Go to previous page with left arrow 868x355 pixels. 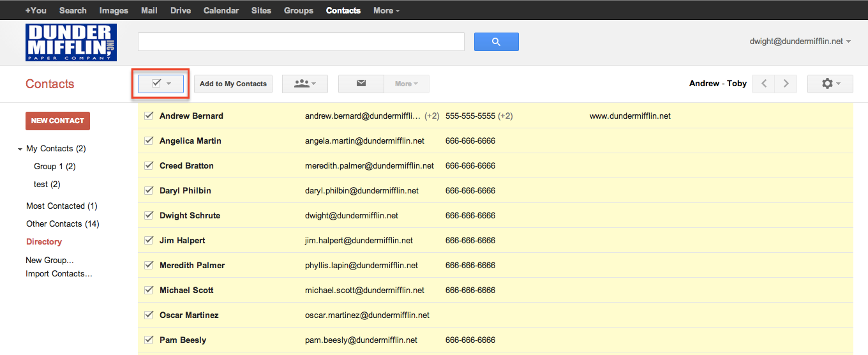763,84
